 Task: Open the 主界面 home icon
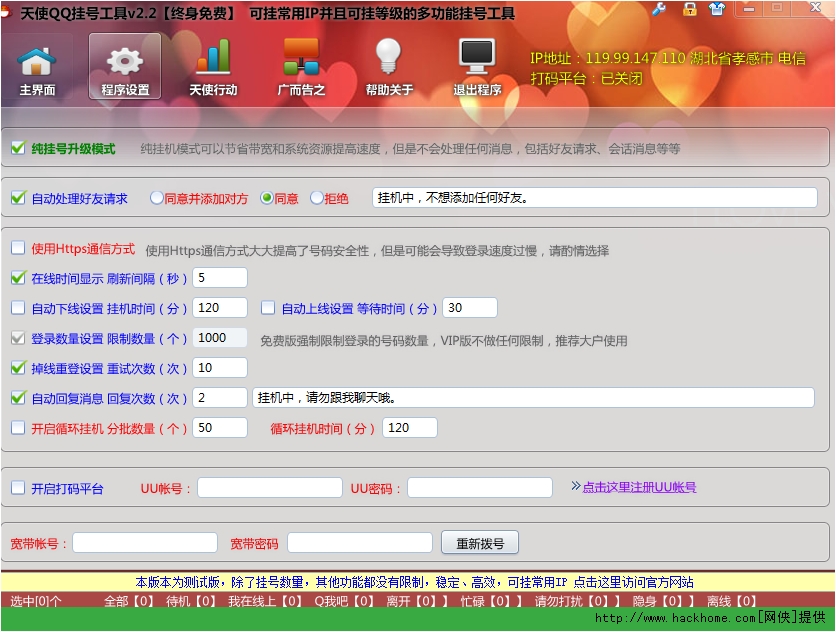coord(37,67)
